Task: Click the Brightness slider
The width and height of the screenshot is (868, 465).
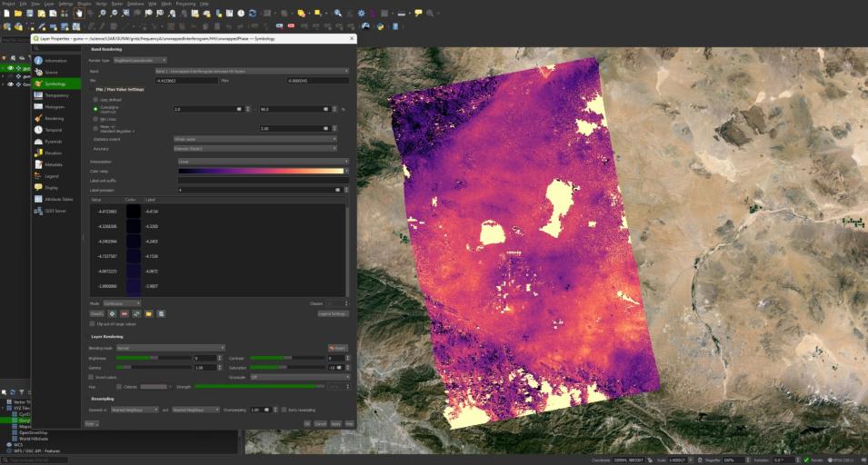Action: (x=154, y=359)
